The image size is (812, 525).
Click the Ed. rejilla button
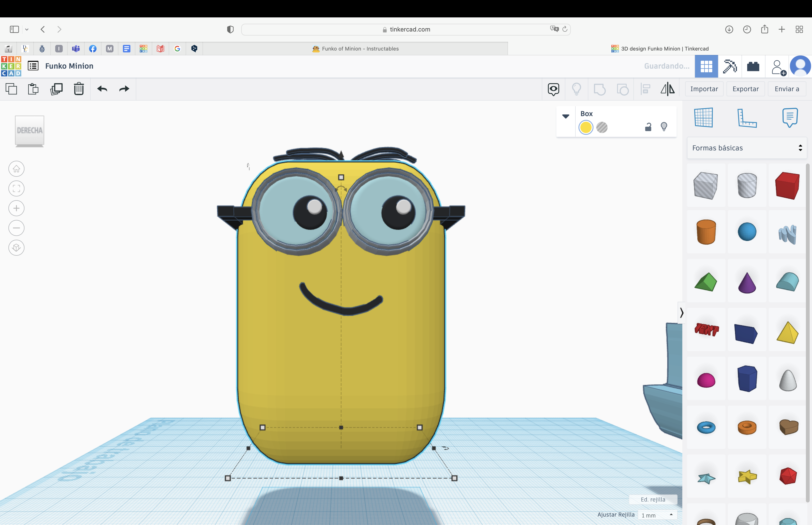[653, 499]
